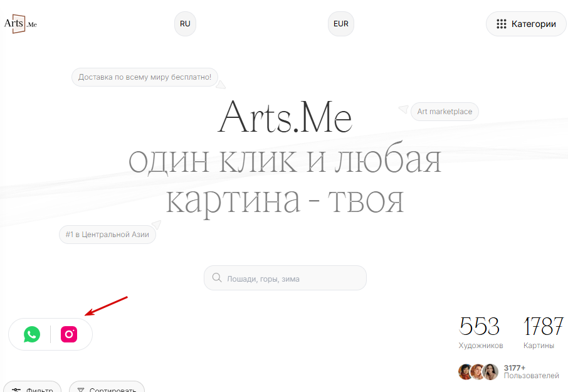Click the 'Доставка по всему миру бесплатно!' badge

pos(145,77)
